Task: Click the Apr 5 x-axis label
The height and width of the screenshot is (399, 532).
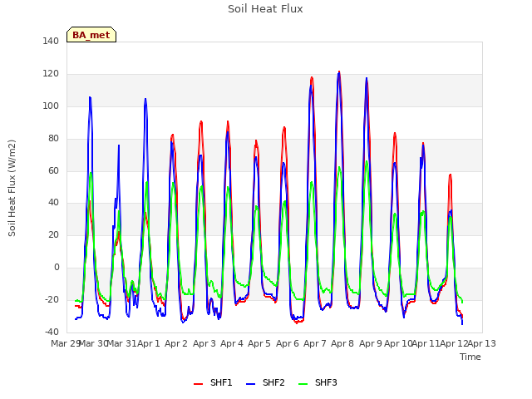Action: tap(259, 343)
